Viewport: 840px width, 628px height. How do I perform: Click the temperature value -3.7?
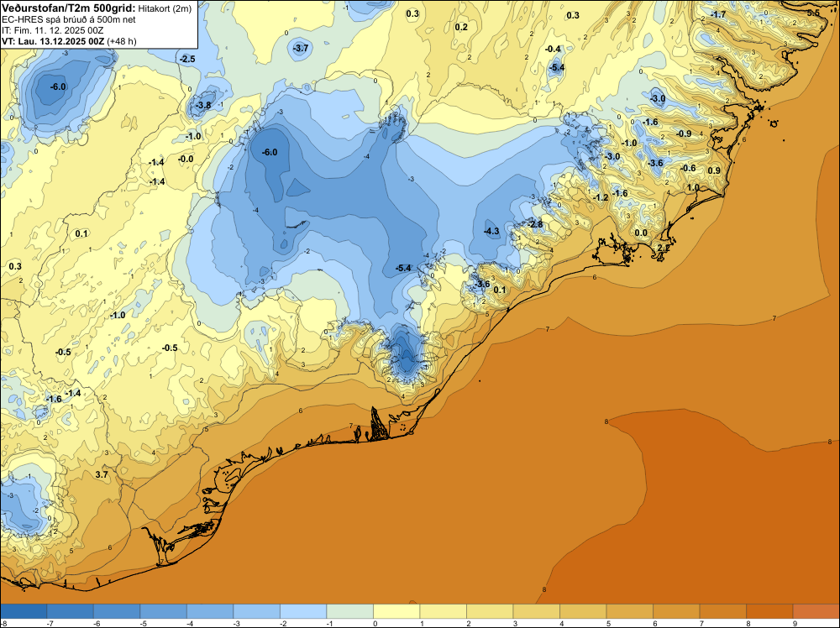coord(301,48)
